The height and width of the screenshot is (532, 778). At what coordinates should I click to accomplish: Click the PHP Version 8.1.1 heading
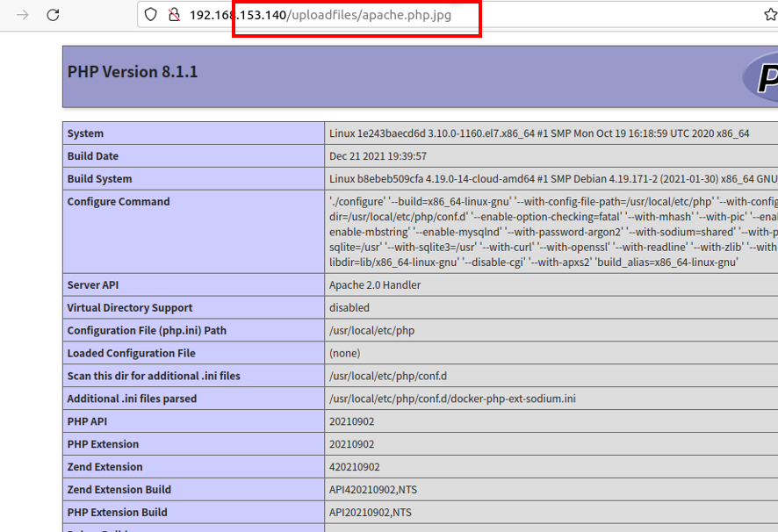click(x=133, y=72)
